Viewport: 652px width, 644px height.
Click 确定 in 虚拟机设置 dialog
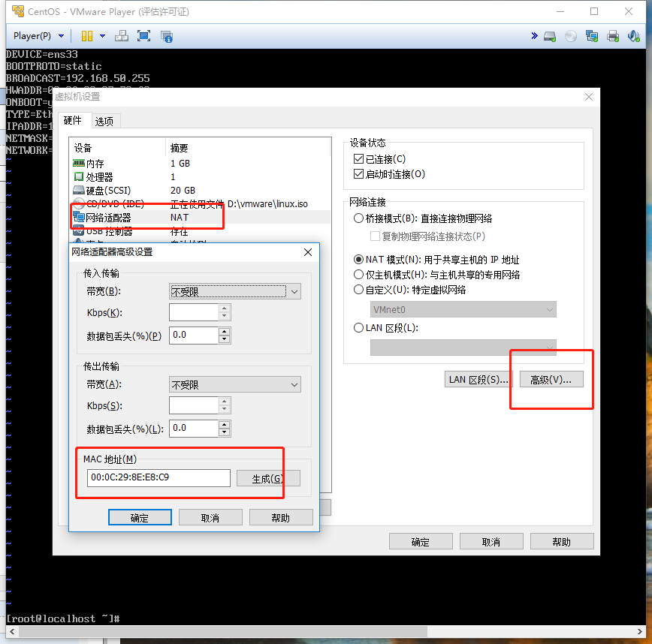pos(421,541)
